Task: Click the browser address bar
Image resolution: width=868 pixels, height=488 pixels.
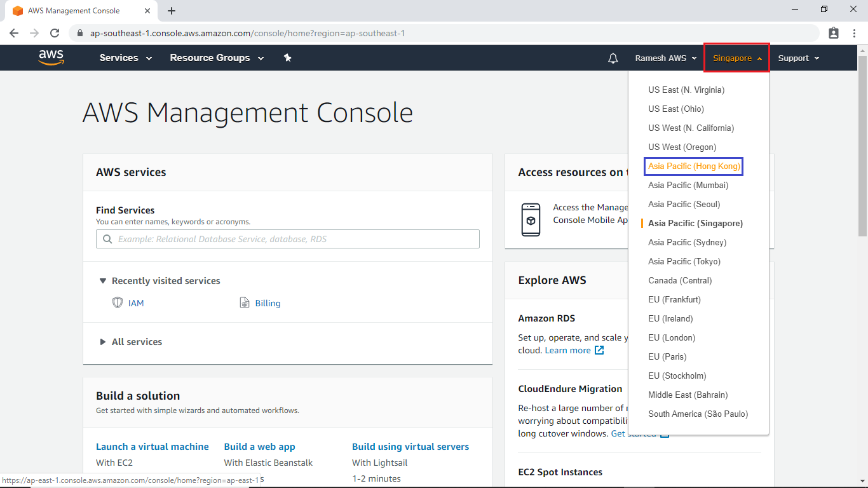Action: (445, 33)
